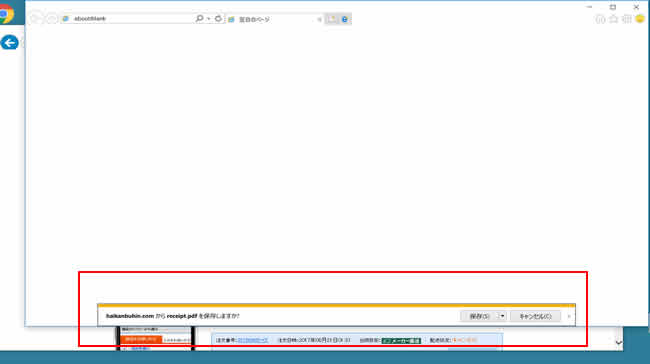This screenshot has height=364, width=650.
Task: Open Google Chrome icon at top left
Action: (6, 14)
